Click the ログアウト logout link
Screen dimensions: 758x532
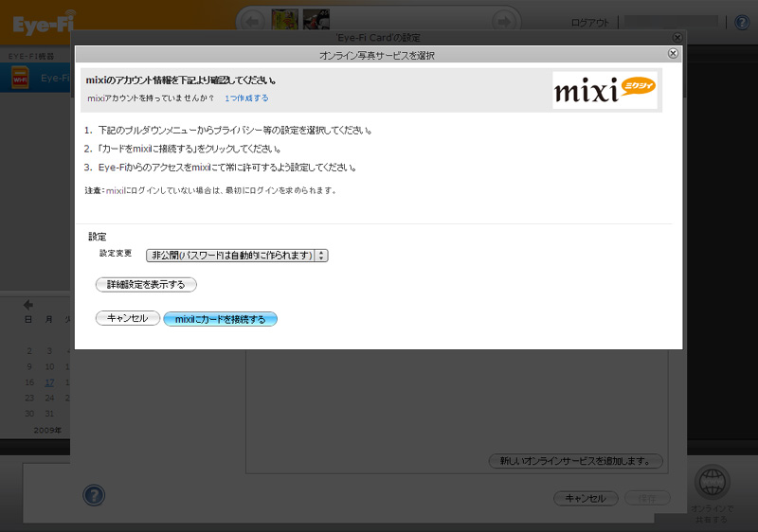click(x=589, y=23)
